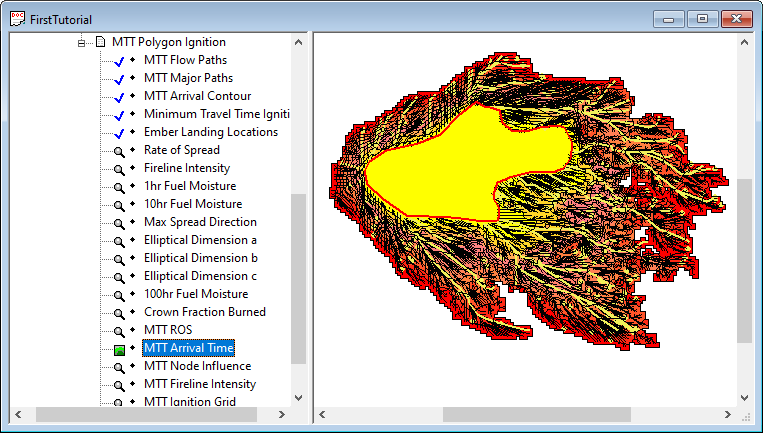Select 100hr Fuel Moisture output
Image resolution: width=763 pixels, height=433 pixels.
[196, 294]
